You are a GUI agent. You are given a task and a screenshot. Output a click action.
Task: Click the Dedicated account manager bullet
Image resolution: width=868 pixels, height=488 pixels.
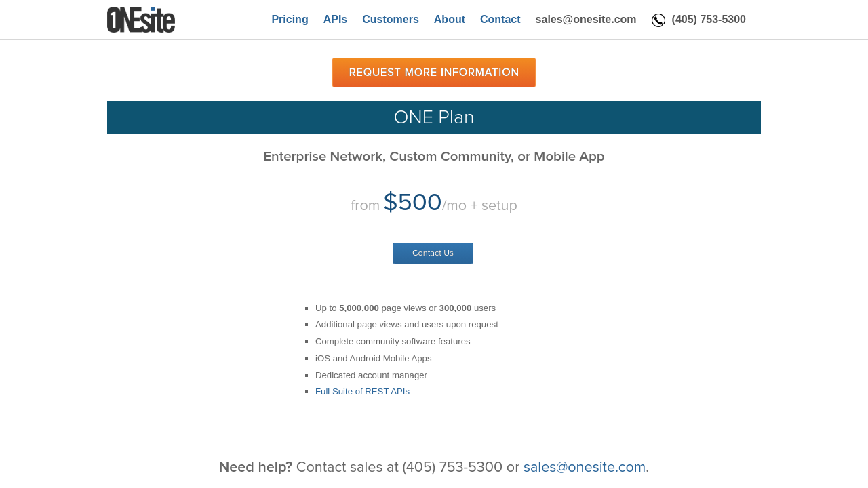pos(371,375)
